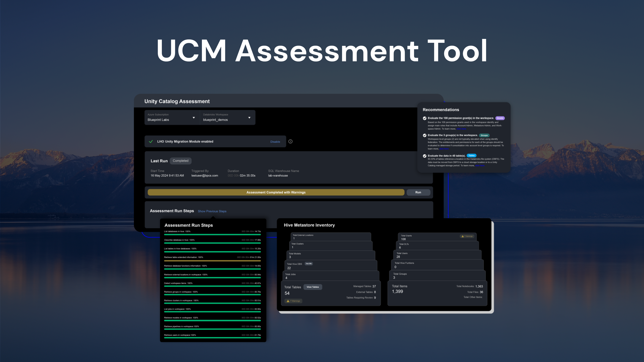Screen dimensions: 644x362
Task: Click the Total Items value 1,399
Action: tap(397, 291)
